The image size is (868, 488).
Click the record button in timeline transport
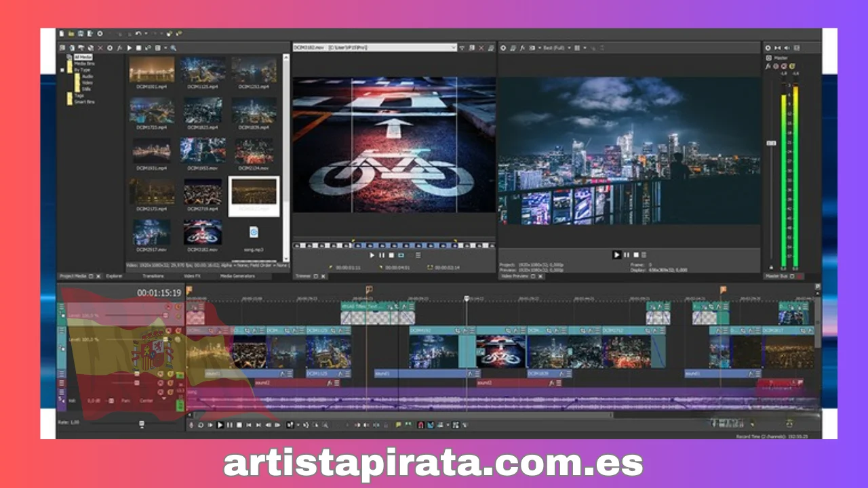coord(191,425)
